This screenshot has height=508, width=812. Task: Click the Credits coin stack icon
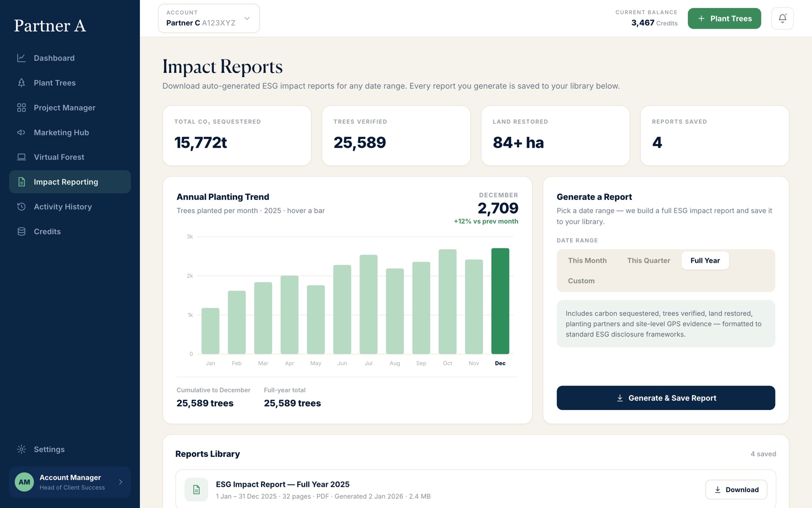tap(21, 232)
